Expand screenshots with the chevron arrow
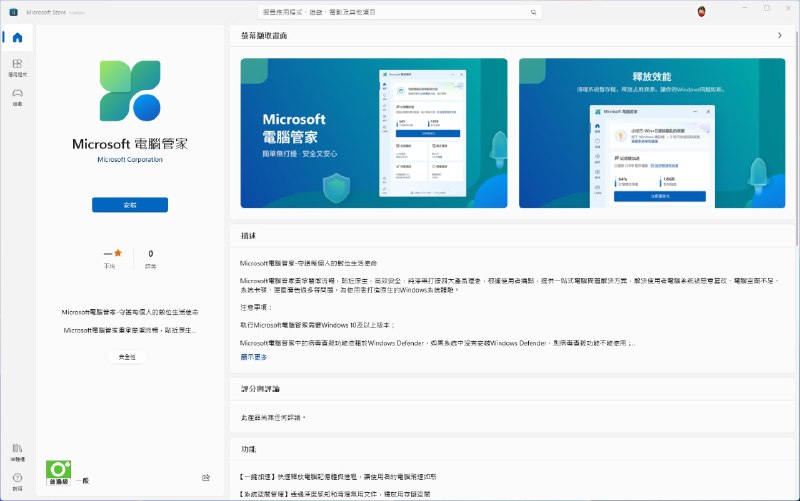 pos(780,35)
